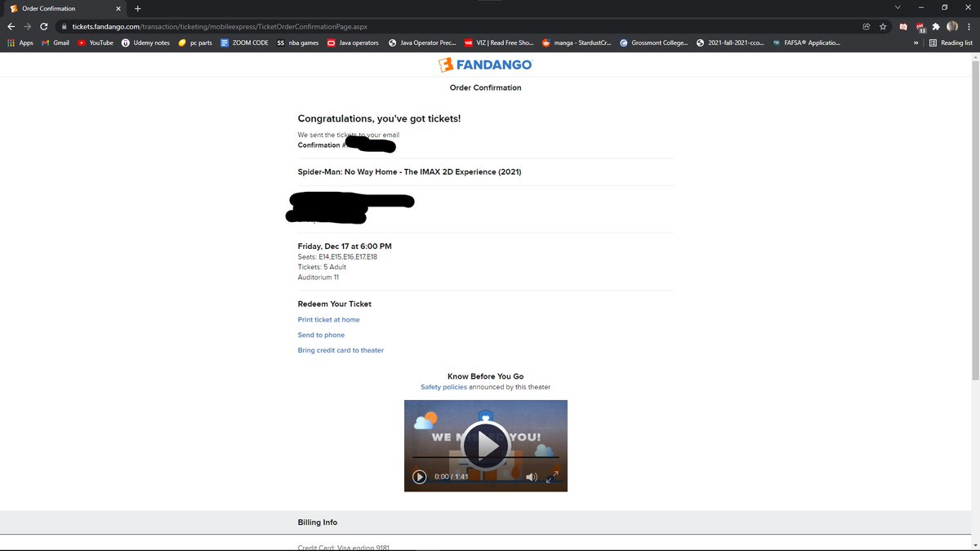
Task: Click the Spider-Man: No Way Home title
Action: point(409,172)
